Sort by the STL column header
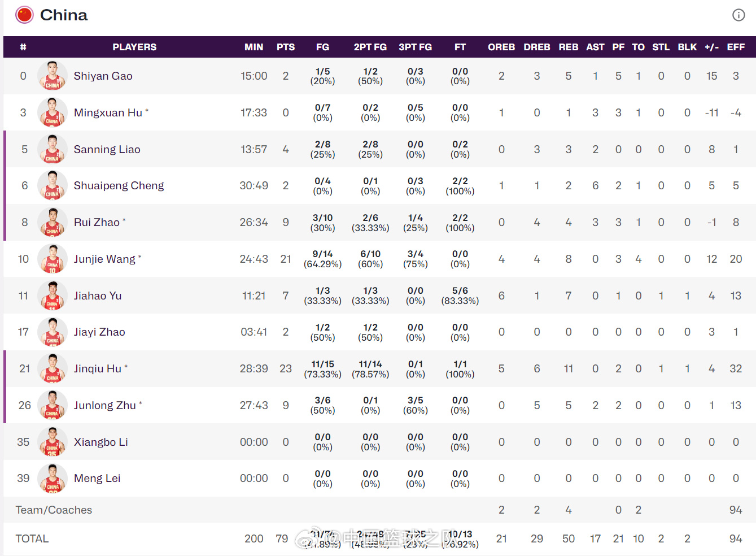The width and height of the screenshot is (756, 556). coord(661,47)
